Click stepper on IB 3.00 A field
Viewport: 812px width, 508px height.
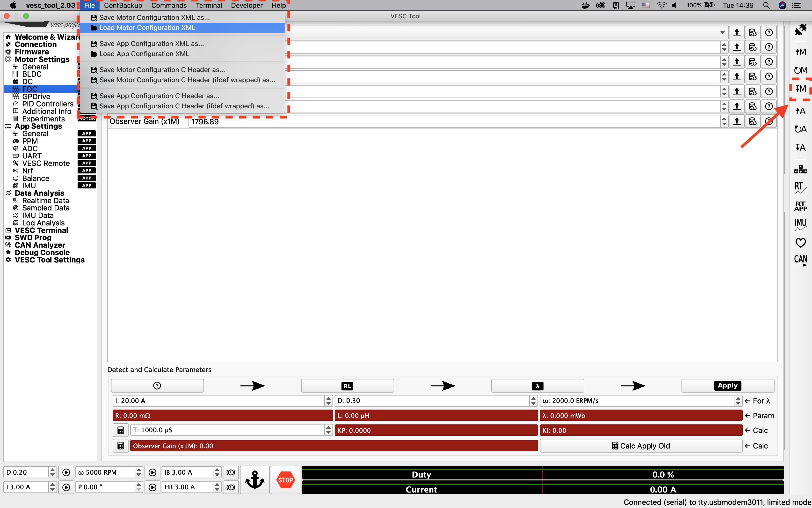pos(217,472)
